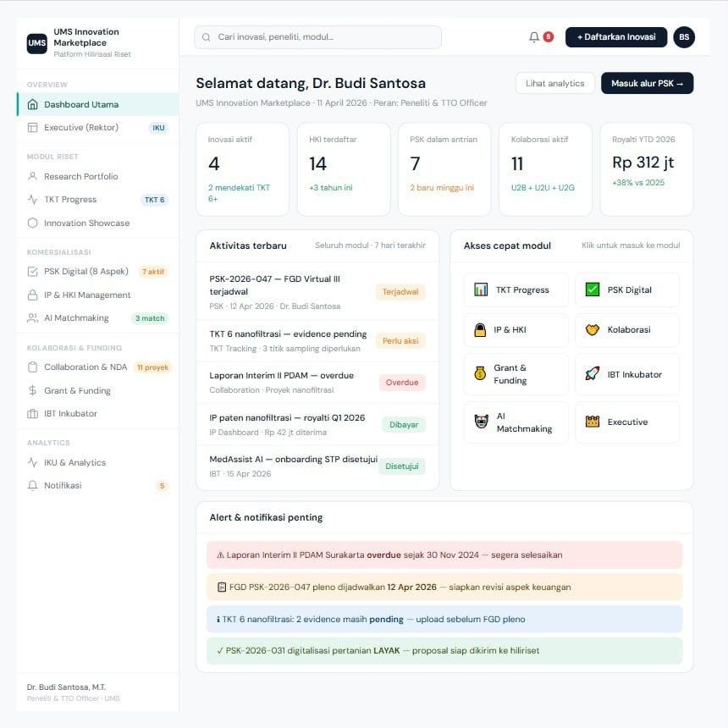The height and width of the screenshot is (728, 728).
Task: Open Innovation Showcase menu item
Action: click(x=98, y=223)
